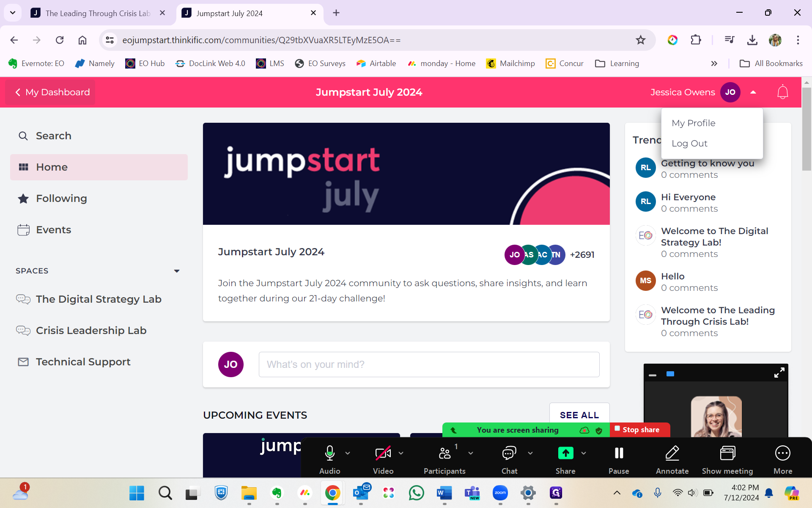812x508 pixels.
Task: Open Zoom More options icon
Action: click(x=783, y=453)
